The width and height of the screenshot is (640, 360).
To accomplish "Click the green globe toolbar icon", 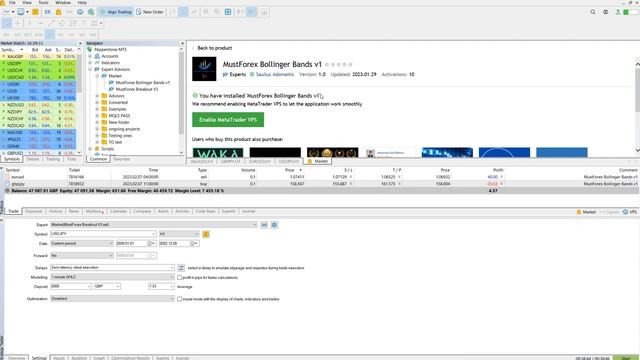I will point(91,12).
